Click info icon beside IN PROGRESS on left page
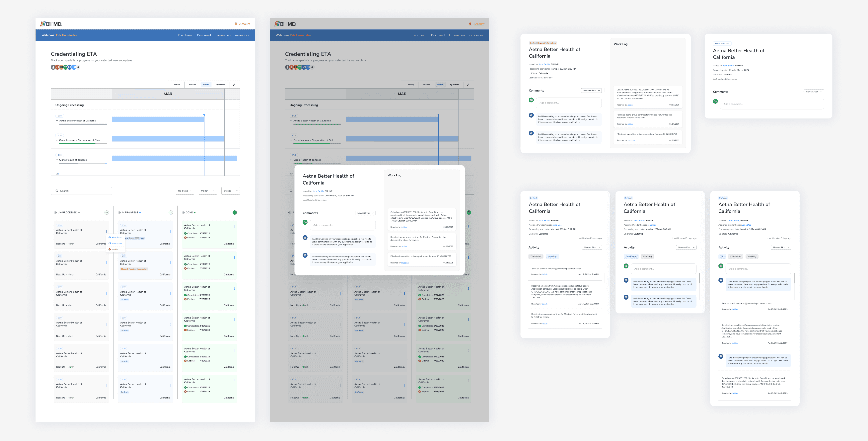The width and height of the screenshot is (868, 441). [119, 212]
